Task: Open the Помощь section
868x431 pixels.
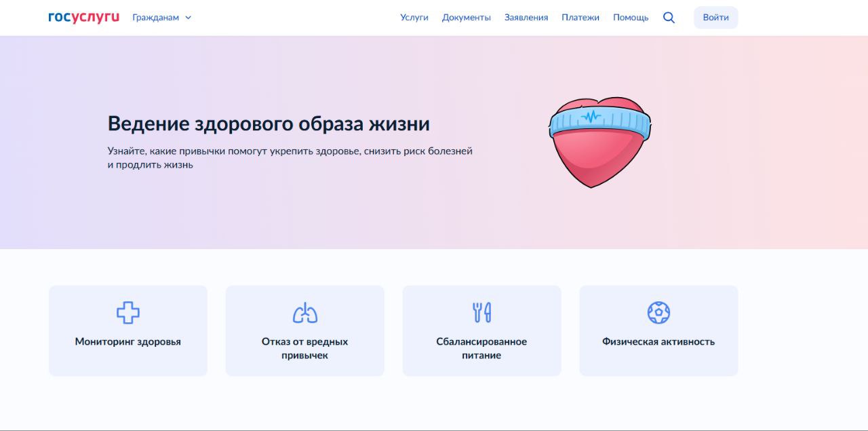Action: tap(631, 18)
